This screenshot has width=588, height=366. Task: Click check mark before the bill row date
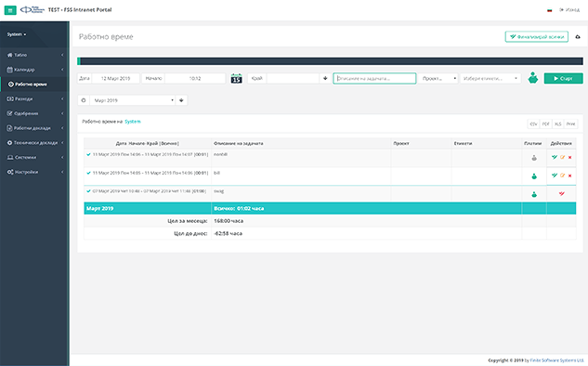(88, 173)
